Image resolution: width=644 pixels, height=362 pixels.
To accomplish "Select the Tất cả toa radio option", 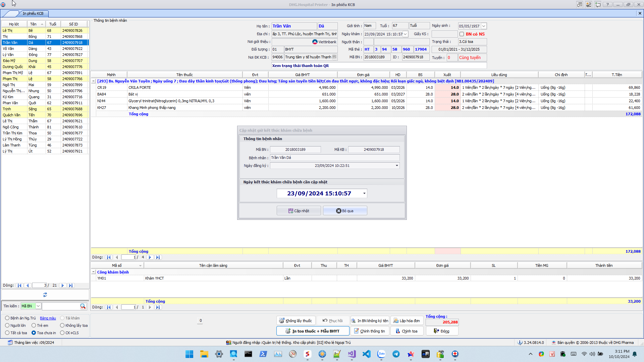I will [7, 333].
